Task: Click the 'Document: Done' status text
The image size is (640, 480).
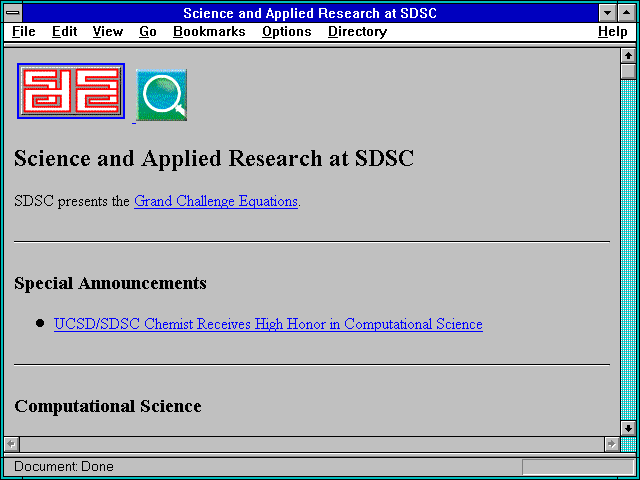Action: tap(64, 466)
